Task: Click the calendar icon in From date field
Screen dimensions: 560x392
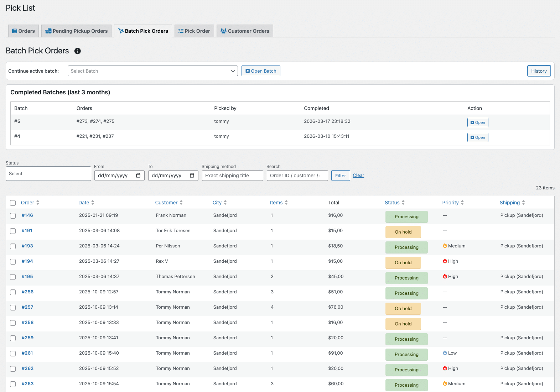Action: coord(138,176)
